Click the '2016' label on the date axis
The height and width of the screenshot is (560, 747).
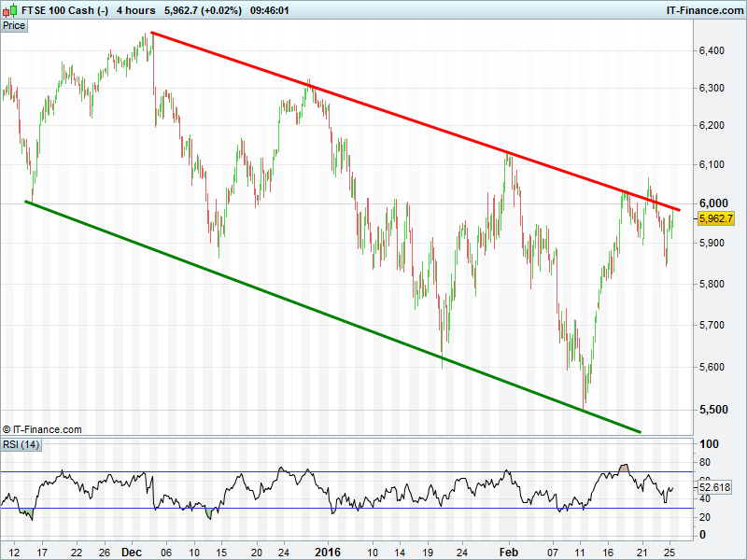click(328, 553)
